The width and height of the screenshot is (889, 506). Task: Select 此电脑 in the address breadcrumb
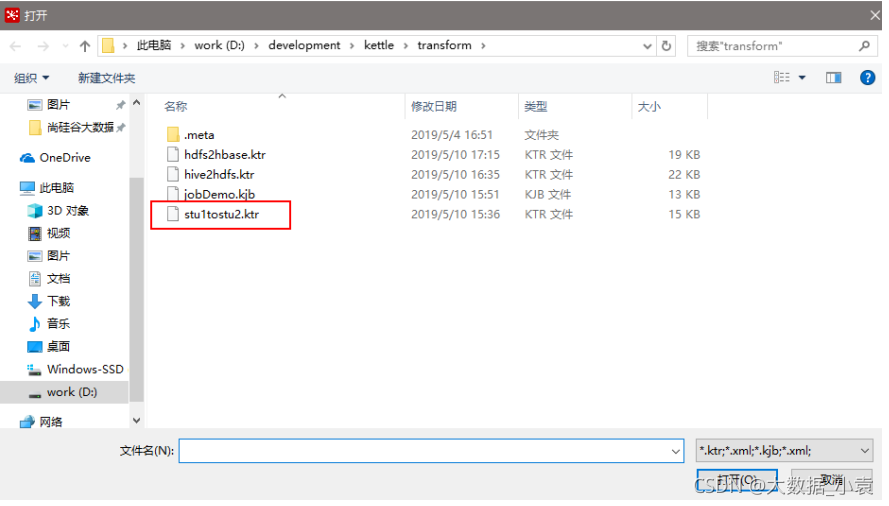tap(154, 45)
